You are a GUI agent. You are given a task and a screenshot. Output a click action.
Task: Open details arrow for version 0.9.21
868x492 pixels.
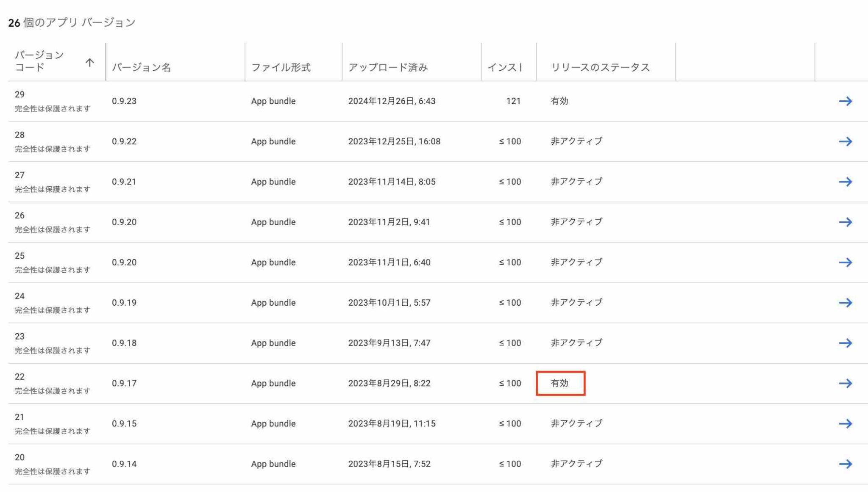click(x=845, y=182)
